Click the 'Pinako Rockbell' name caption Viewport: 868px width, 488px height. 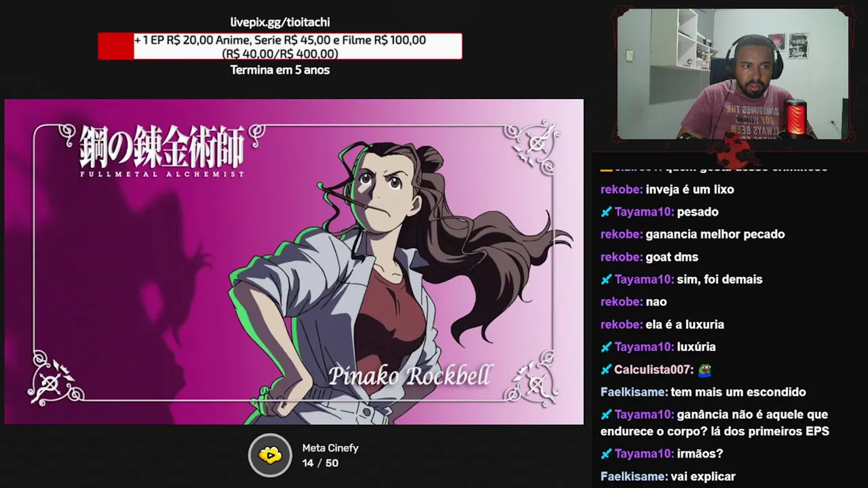410,375
